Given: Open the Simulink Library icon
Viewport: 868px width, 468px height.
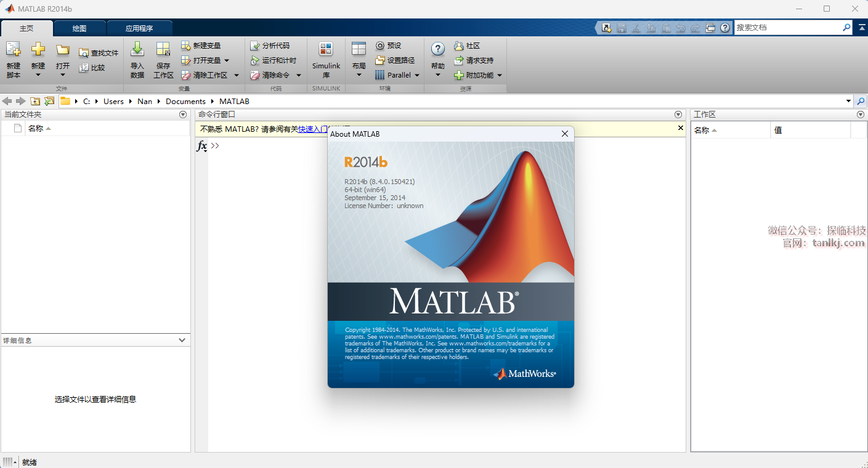Looking at the screenshot, I should click(326, 50).
